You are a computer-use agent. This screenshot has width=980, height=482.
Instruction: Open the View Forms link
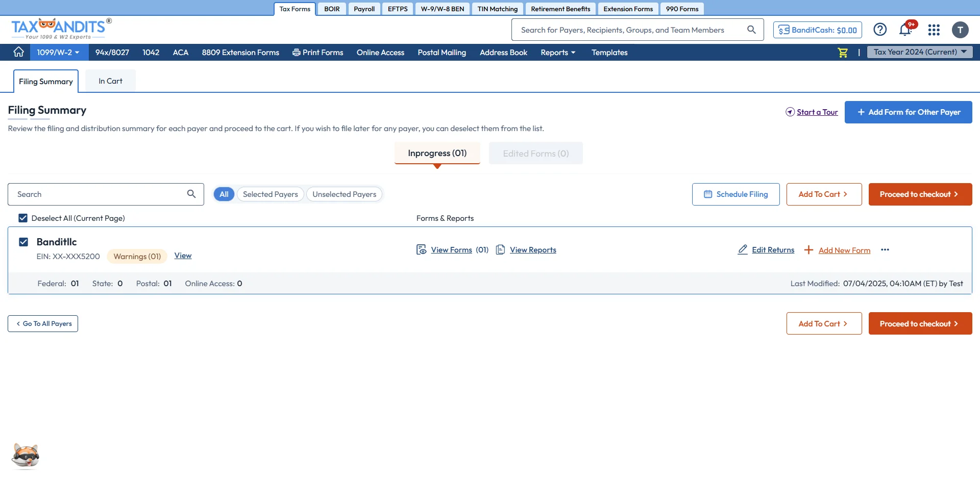tap(451, 249)
